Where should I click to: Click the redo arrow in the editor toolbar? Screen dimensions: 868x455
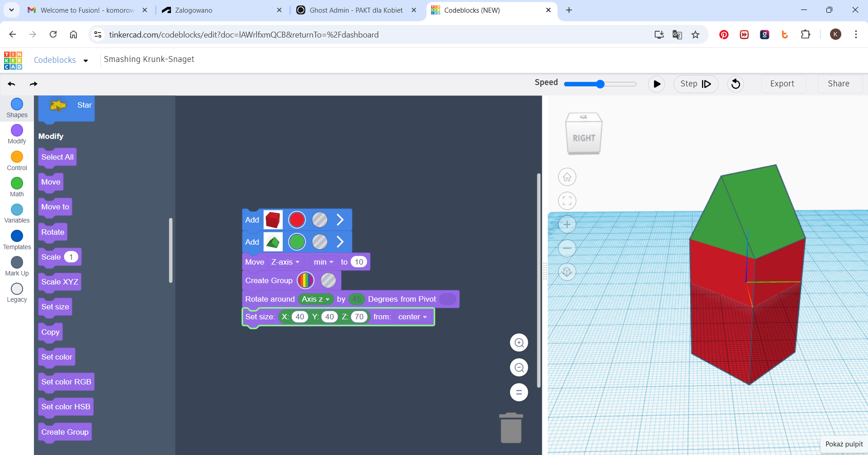33,84
